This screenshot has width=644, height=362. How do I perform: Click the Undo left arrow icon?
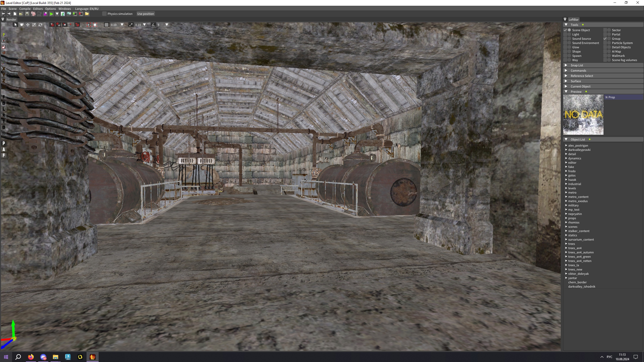(3, 14)
